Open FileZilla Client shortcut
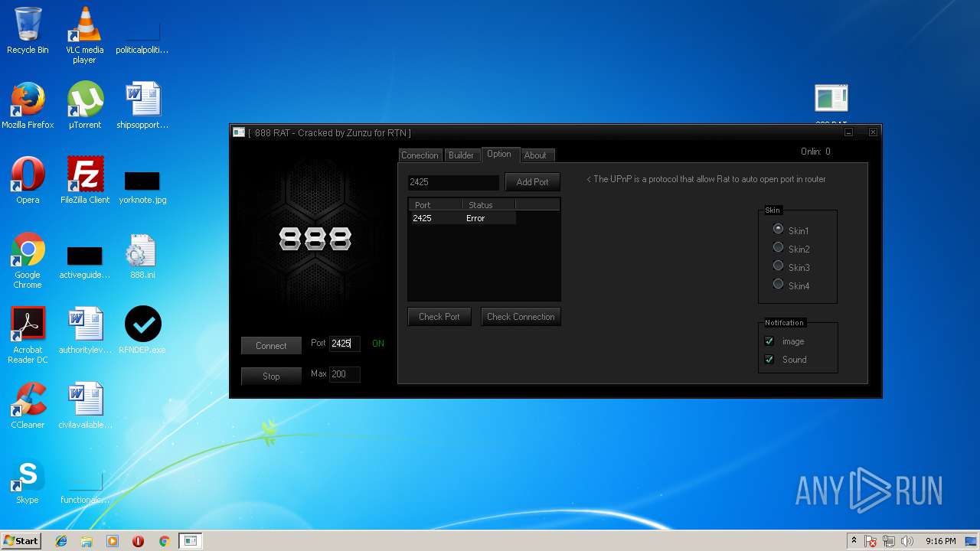This screenshot has width=980, height=551. pyautogui.click(x=84, y=181)
